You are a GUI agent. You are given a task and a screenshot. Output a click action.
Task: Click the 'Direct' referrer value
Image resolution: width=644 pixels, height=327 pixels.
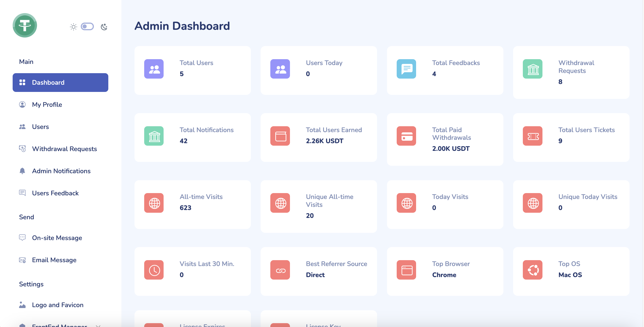(315, 275)
